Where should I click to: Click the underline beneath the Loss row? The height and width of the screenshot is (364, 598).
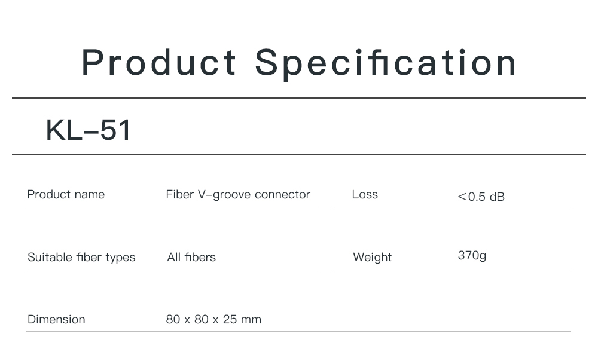pyautogui.click(x=451, y=207)
